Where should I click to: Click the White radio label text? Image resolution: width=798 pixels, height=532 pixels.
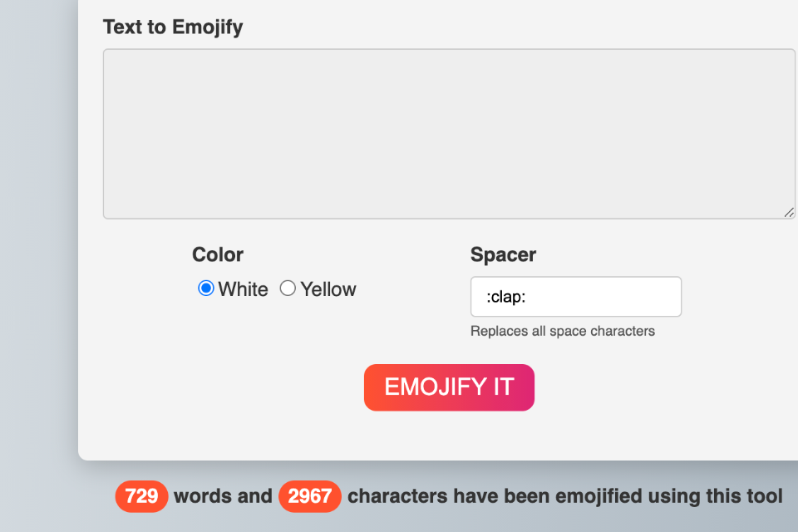tap(242, 288)
